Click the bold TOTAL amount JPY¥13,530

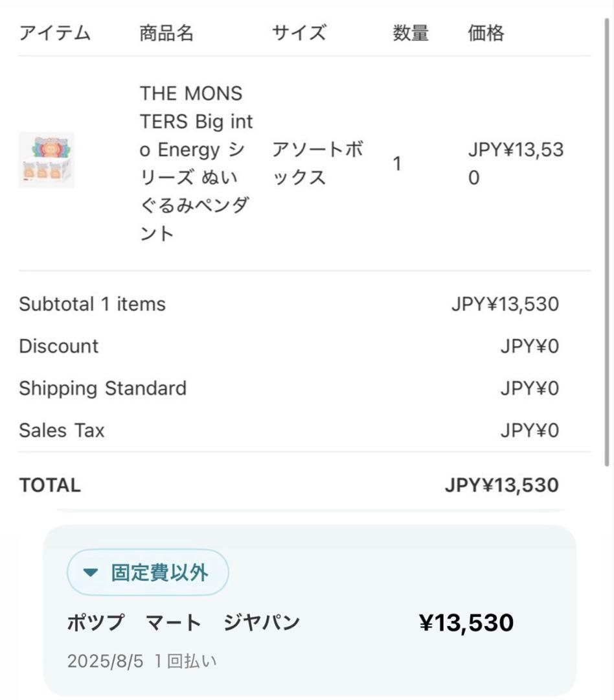coord(501,485)
